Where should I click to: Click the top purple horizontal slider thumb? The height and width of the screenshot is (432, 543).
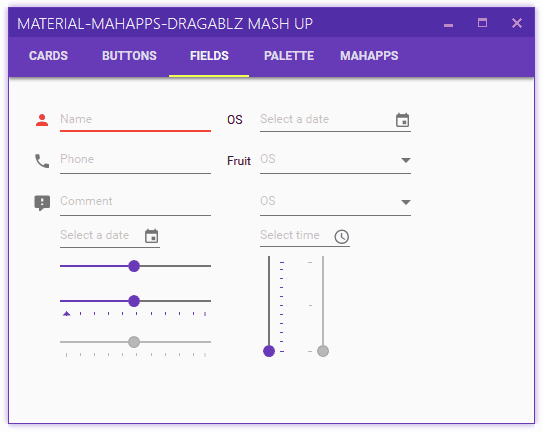134,266
